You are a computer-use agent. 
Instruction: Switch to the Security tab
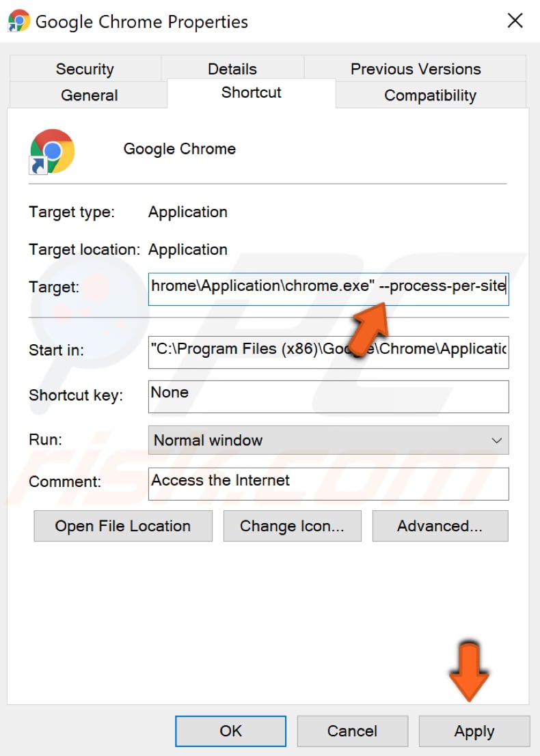(85, 68)
